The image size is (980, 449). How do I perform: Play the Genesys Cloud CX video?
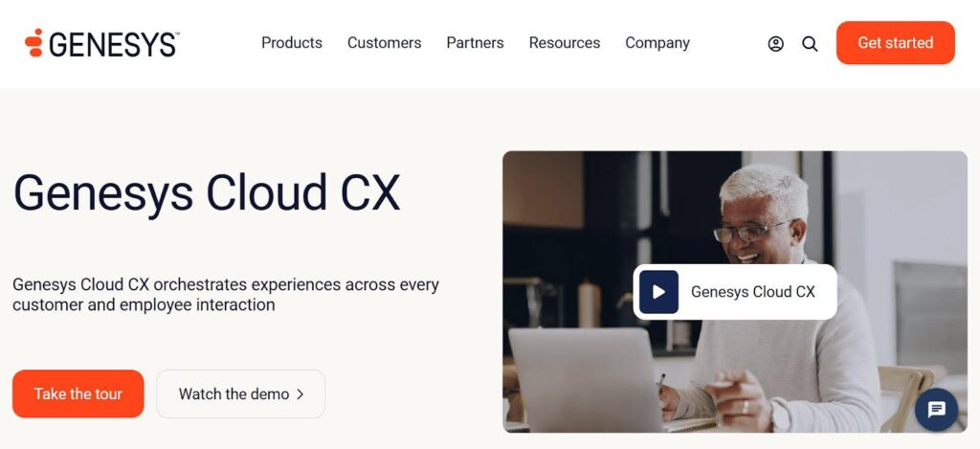658,292
